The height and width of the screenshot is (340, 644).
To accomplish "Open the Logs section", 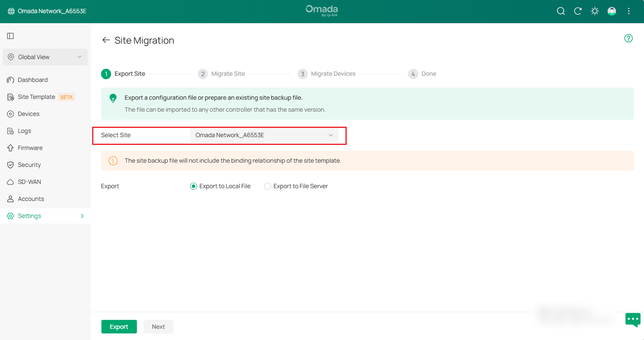I will click(x=24, y=131).
